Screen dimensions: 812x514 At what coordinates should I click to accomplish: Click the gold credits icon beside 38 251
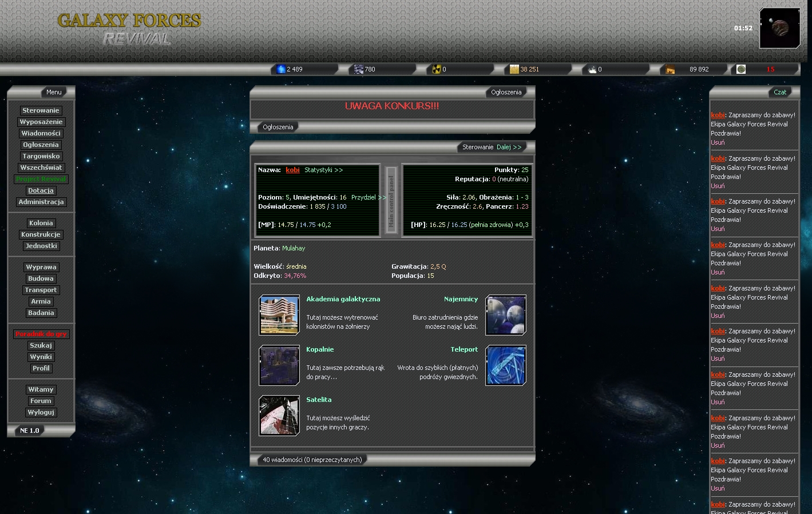pos(514,69)
